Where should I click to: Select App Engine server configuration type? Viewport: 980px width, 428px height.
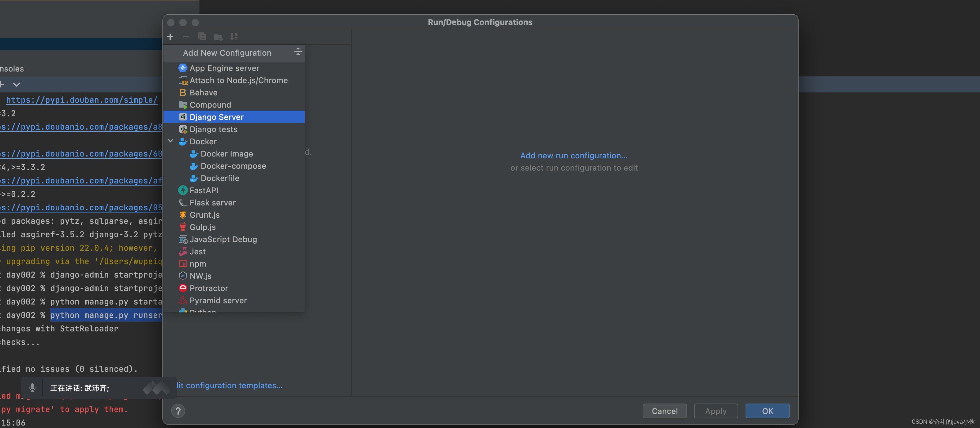[234, 68]
